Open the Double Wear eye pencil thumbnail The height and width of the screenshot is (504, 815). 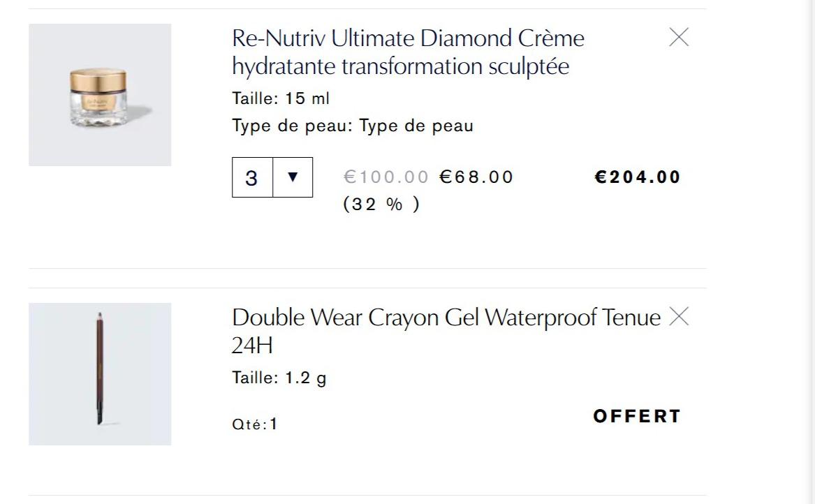click(x=100, y=374)
